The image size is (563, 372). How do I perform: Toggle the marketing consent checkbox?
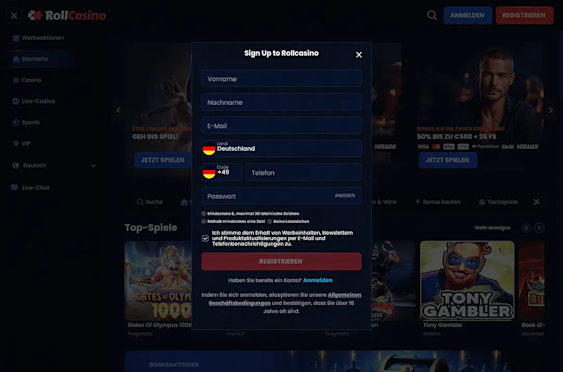205,238
